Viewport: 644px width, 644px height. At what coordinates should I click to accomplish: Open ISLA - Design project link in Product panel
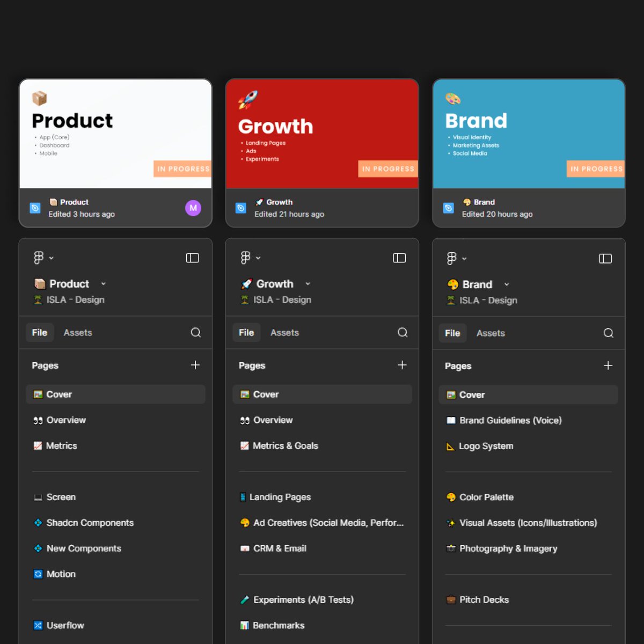(69, 300)
